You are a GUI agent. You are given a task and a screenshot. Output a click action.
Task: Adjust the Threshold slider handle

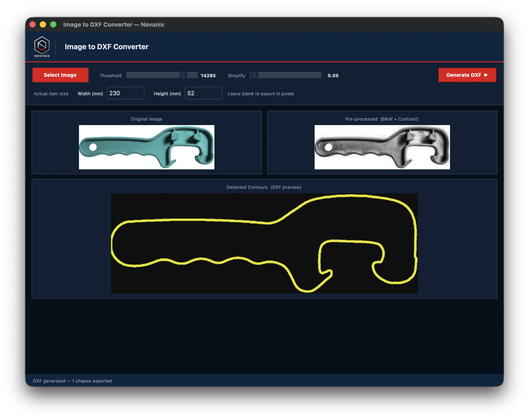tap(183, 75)
